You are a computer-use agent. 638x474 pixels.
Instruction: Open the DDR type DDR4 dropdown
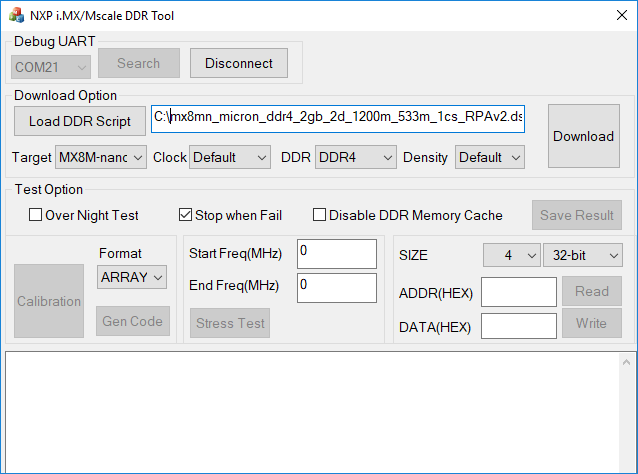point(355,157)
